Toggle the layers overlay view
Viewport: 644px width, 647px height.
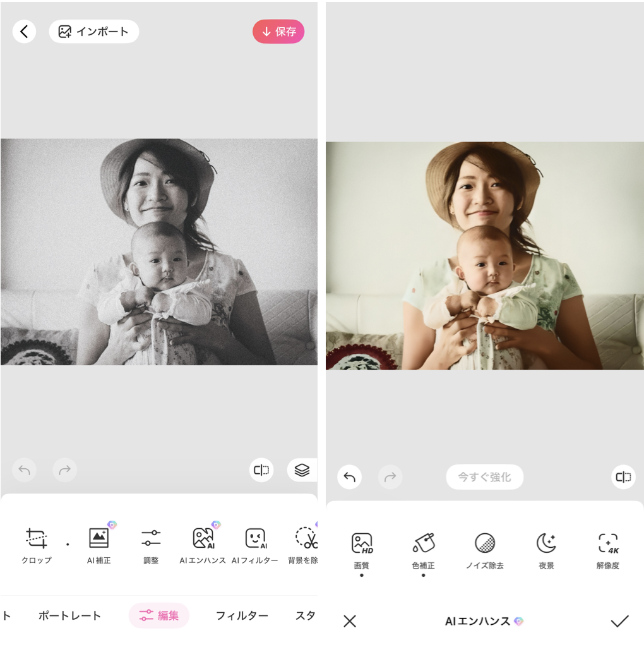301,470
